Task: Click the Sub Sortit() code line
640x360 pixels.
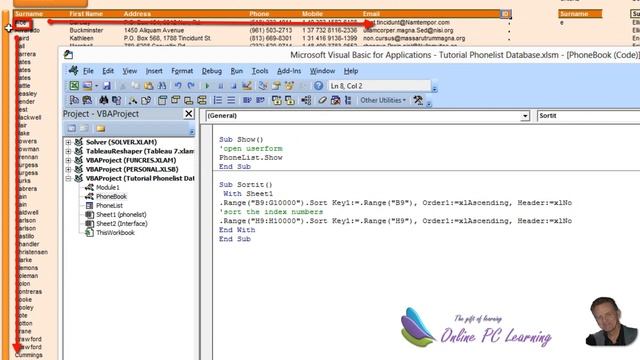Action: point(246,184)
